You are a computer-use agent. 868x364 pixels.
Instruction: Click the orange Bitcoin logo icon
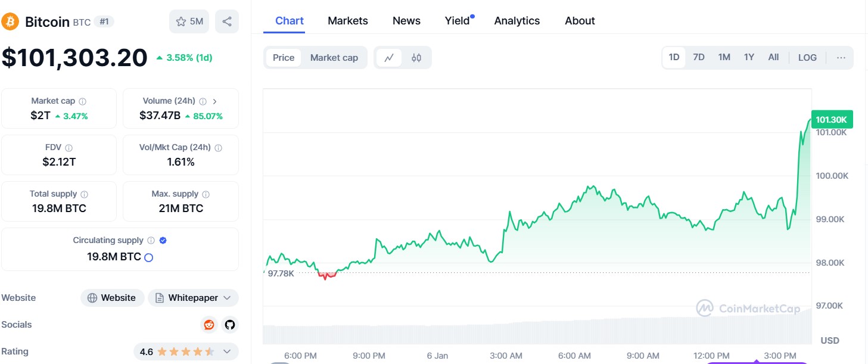10,22
